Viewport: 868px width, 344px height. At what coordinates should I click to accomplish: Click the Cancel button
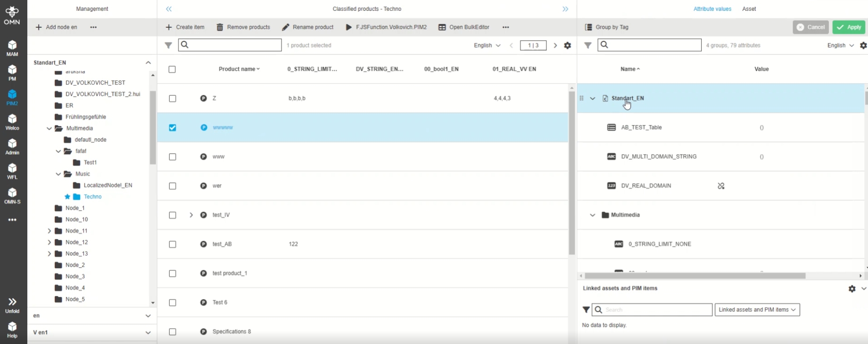pyautogui.click(x=810, y=27)
